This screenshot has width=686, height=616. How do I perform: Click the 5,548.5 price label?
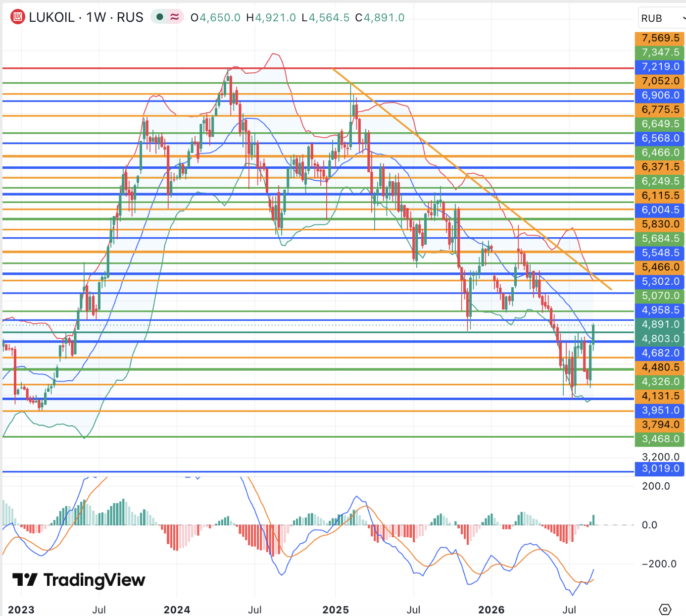(x=660, y=254)
